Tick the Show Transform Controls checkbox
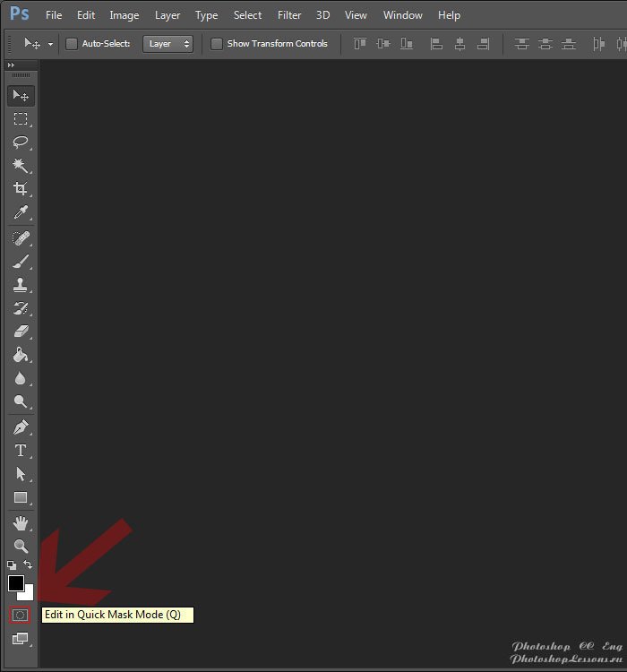627x672 pixels. [217, 44]
